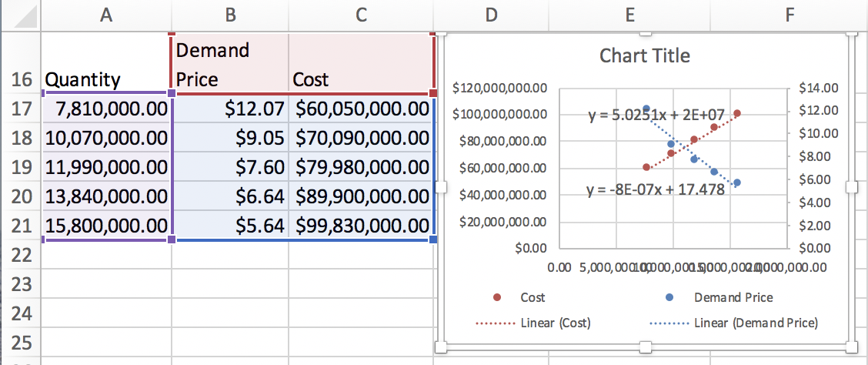Click the Cost legend entry
This screenshot has height=365, width=868.
point(532,297)
